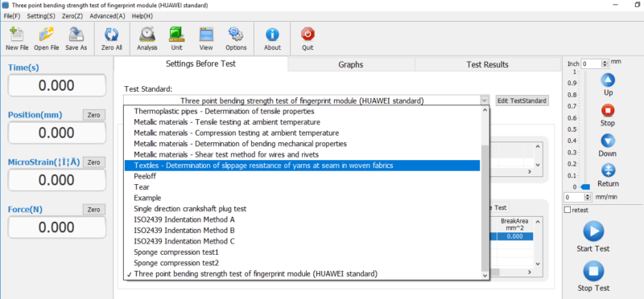This screenshot has width=644, height=299.
Task: Expand the Test Standard dropdown arrow
Action: (485, 100)
